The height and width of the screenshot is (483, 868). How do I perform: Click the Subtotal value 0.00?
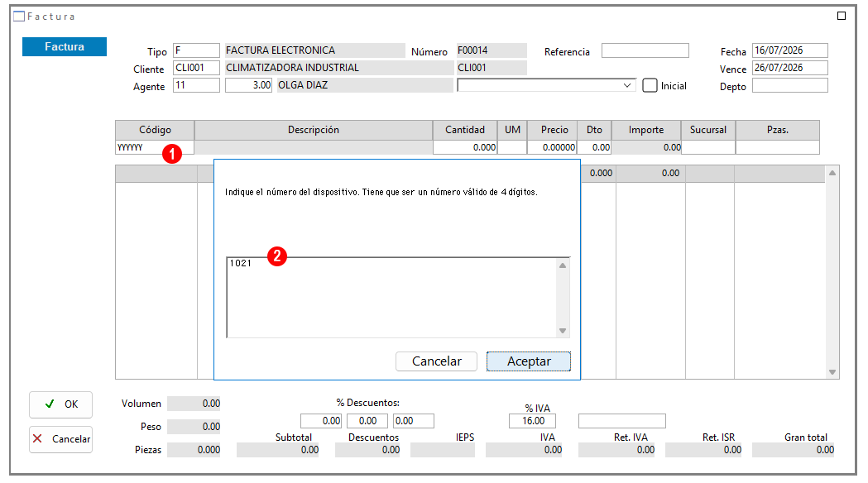(x=278, y=450)
